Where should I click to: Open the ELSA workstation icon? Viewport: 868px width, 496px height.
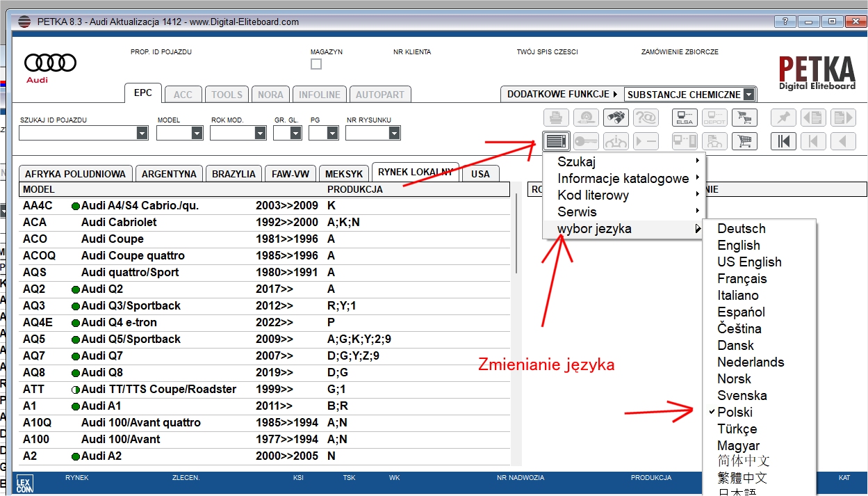[685, 118]
